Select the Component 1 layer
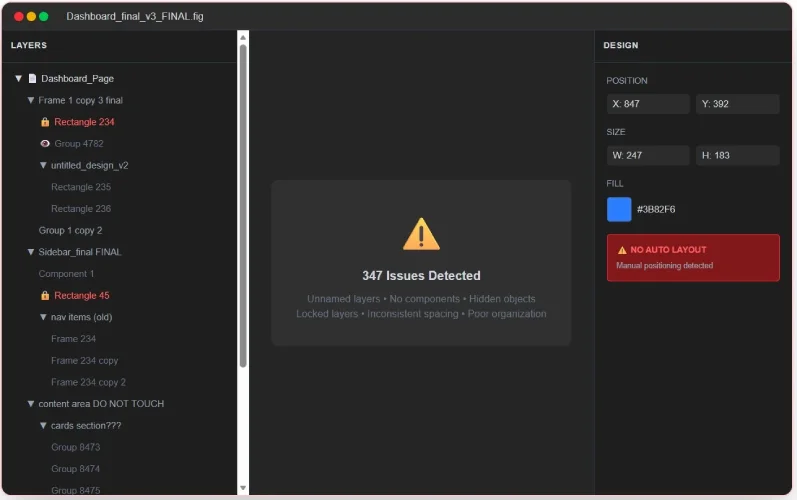The image size is (797, 500). coord(66,274)
